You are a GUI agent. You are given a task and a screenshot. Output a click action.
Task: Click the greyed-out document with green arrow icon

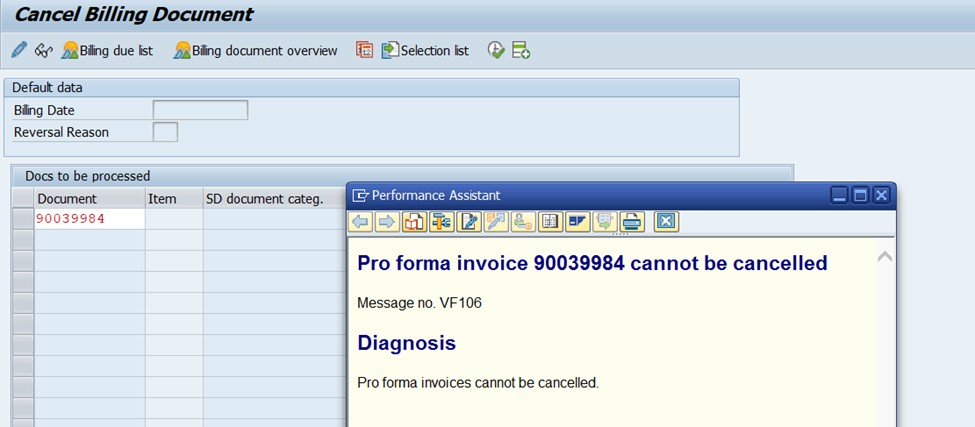[604, 222]
